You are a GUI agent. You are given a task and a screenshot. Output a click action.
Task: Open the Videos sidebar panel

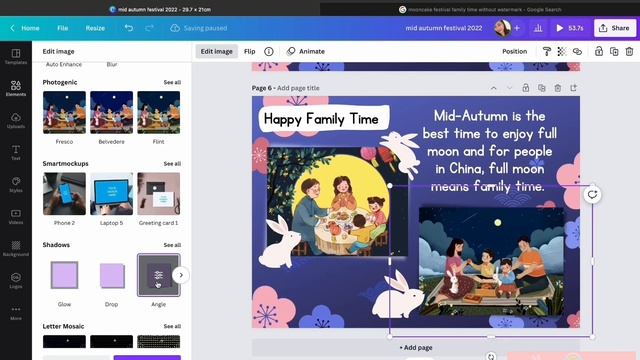(16, 216)
